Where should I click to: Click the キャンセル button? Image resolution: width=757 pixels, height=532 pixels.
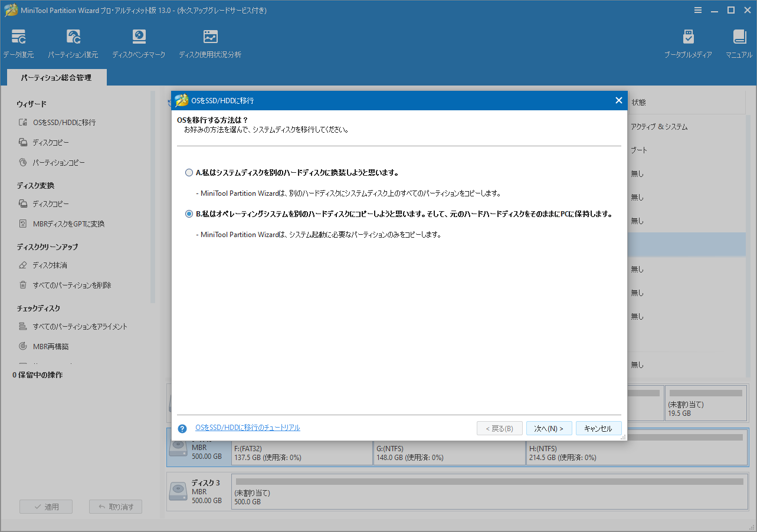598,428
